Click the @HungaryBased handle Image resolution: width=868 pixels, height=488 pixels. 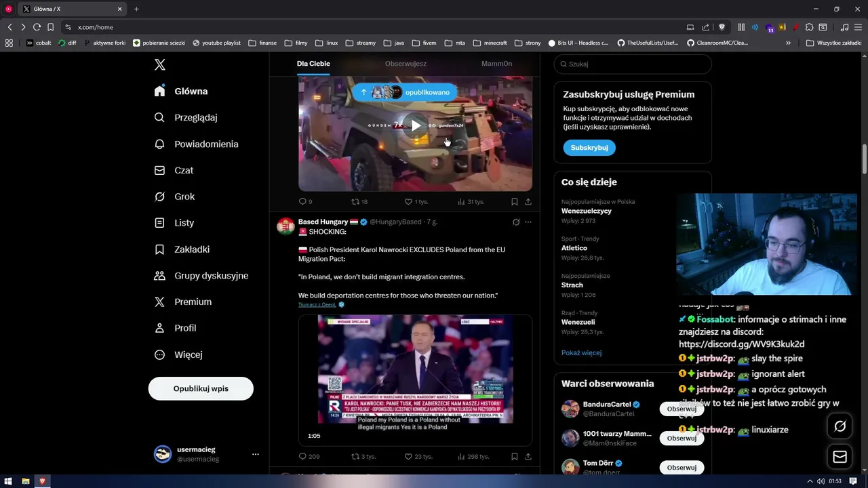(x=395, y=222)
